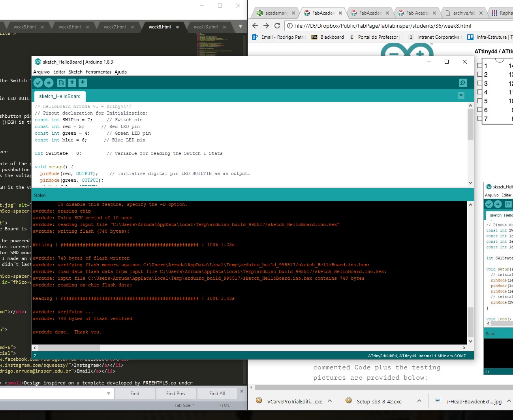Close the Fab Acade Chrome tab
Screen dimensions: 513x420
click(434, 13)
